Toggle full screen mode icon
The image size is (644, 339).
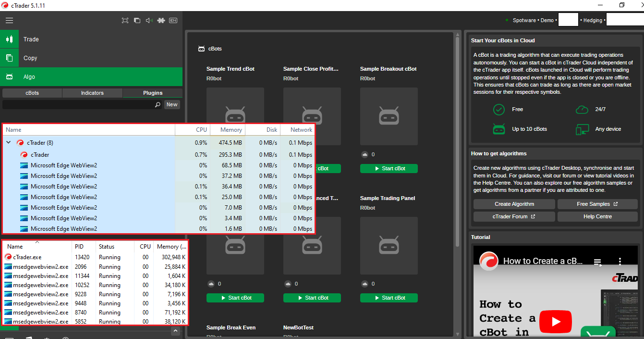[125, 20]
